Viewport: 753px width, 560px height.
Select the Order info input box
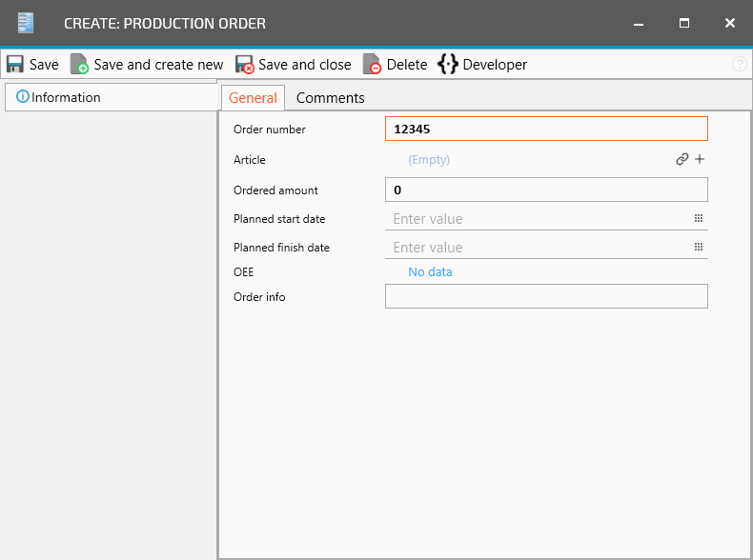click(x=545, y=297)
